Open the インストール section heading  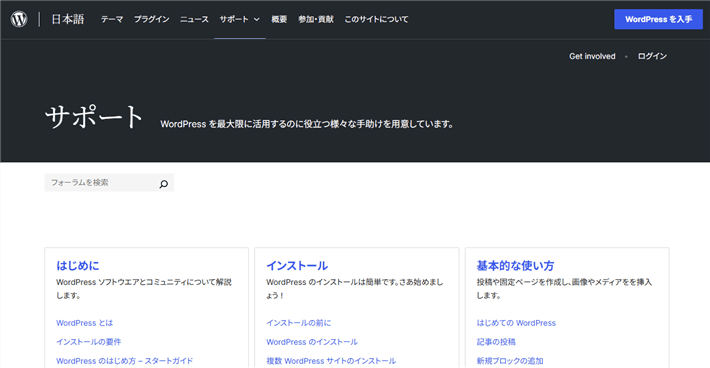(297, 266)
